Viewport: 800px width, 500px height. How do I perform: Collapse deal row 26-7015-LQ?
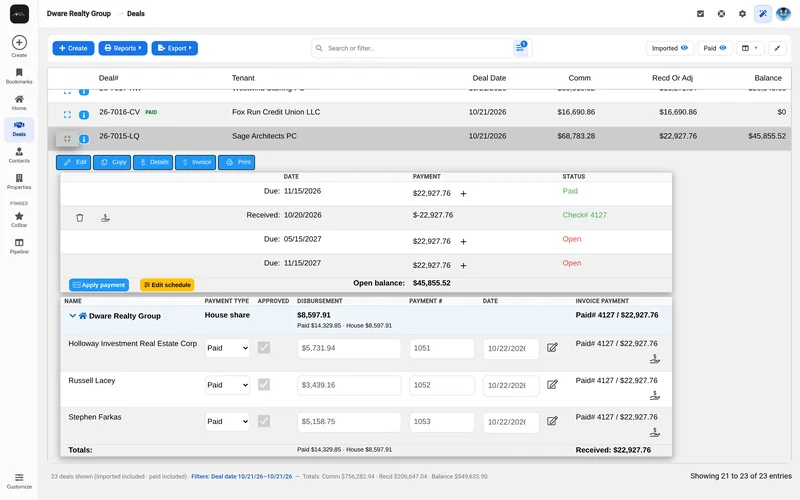[x=67, y=139]
